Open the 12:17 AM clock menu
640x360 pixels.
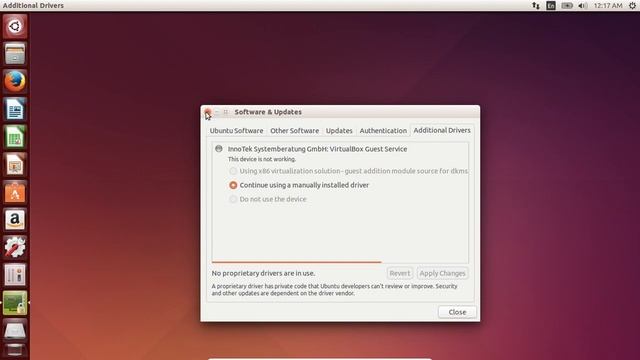point(608,5)
